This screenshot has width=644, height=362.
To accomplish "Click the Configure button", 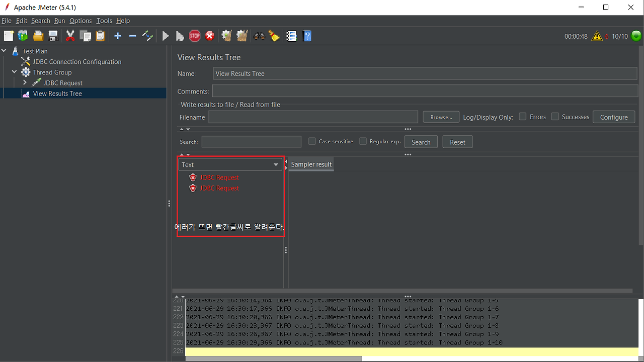I will click(x=614, y=117).
